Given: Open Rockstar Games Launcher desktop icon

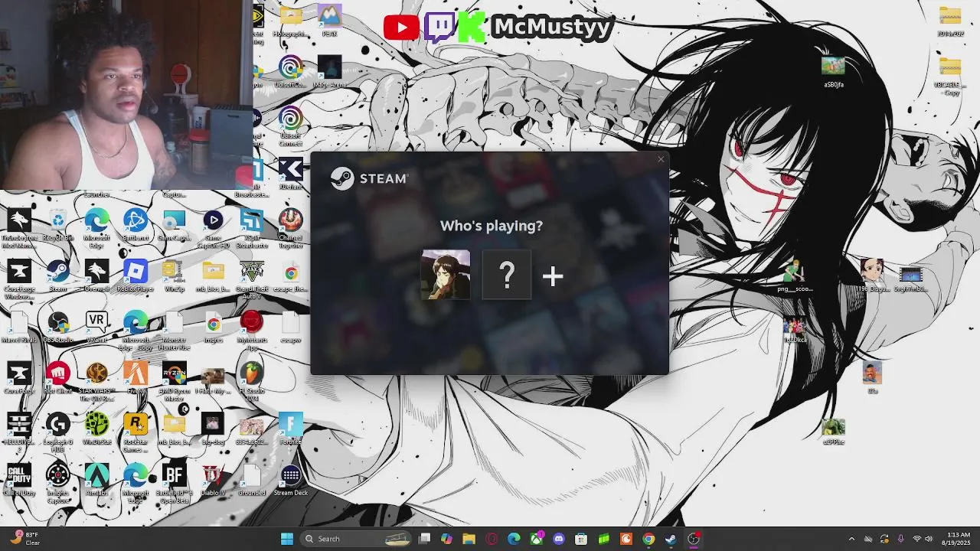Looking at the screenshot, I should 136,433.
